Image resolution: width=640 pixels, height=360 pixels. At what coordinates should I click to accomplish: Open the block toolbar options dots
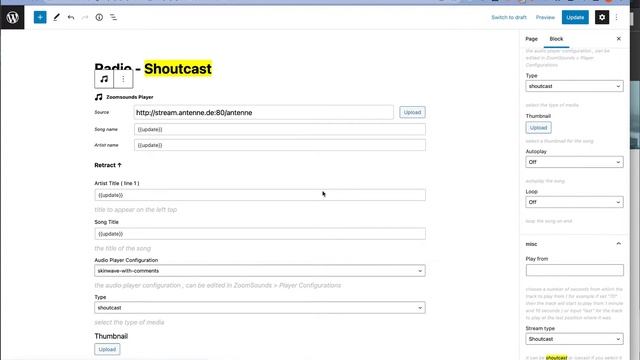coord(123,79)
